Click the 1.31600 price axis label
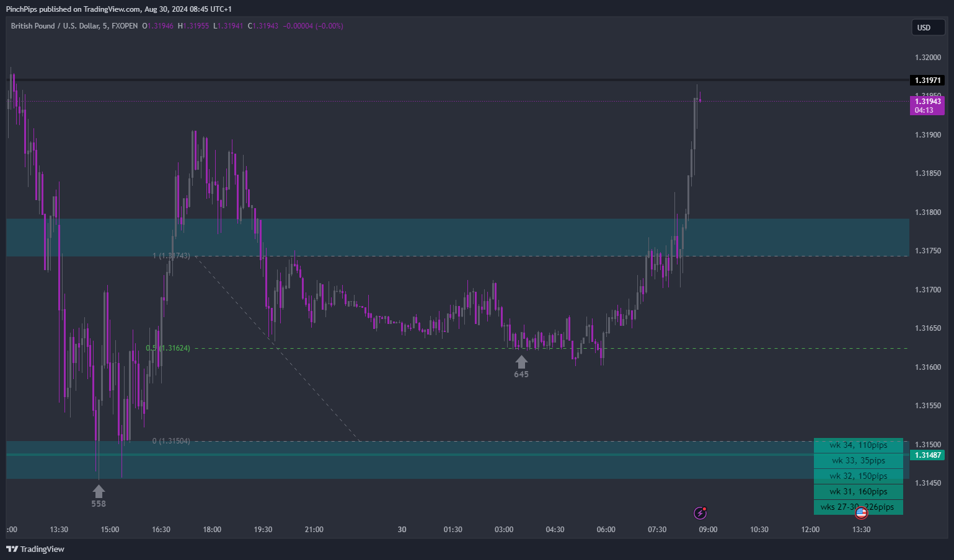The image size is (954, 560). (x=927, y=367)
